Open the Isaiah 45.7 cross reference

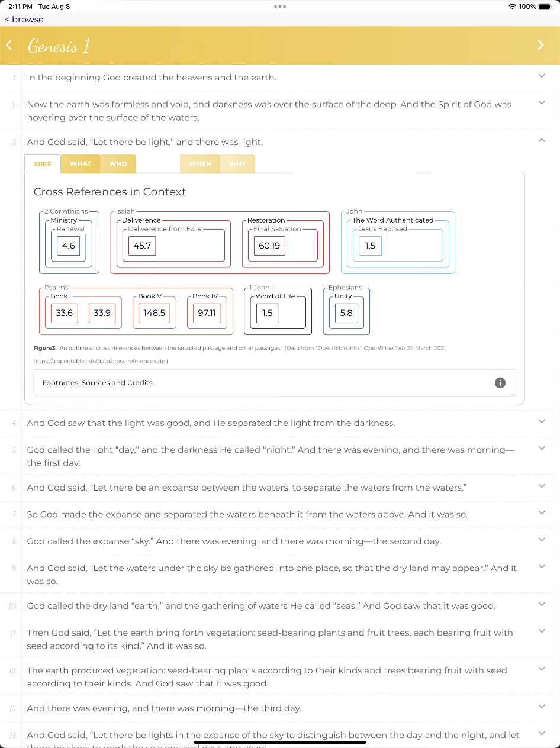142,246
